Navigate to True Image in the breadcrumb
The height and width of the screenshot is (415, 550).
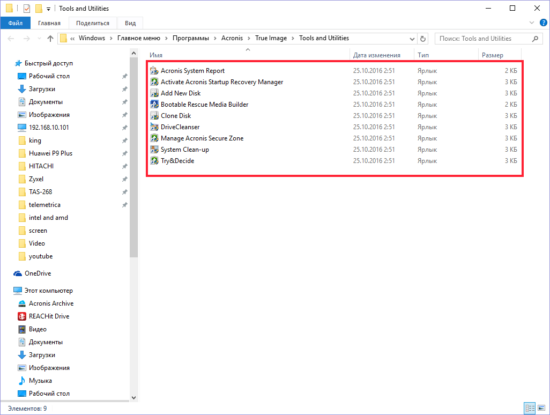click(x=271, y=38)
